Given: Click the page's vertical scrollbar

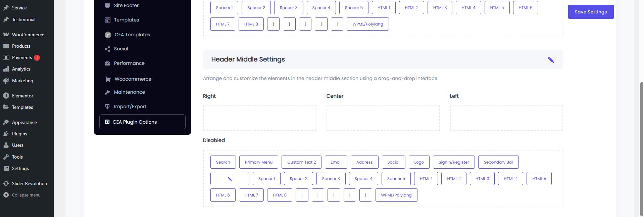Looking at the screenshot, I should 642,148.
